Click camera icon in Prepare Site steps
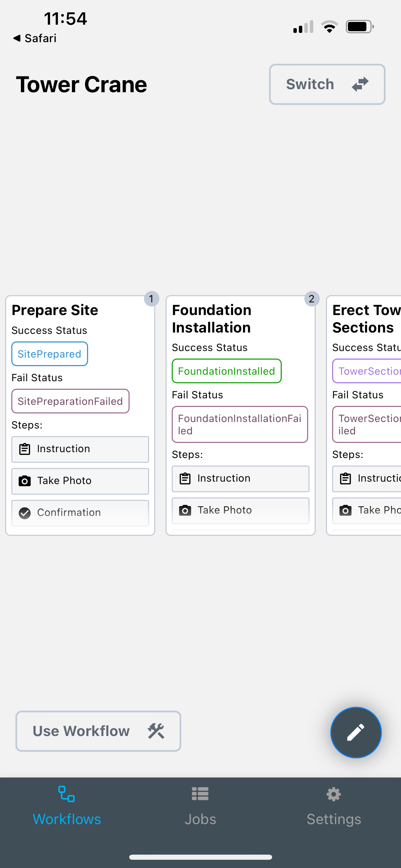The width and height of the screenshot is (401, 868). 25,481
